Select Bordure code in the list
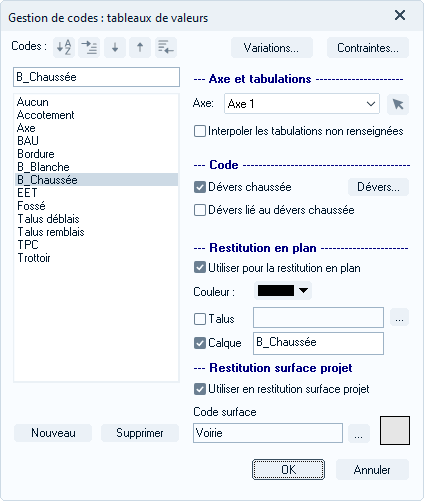Viewport: 424px width, 501px height. [36, 154]
